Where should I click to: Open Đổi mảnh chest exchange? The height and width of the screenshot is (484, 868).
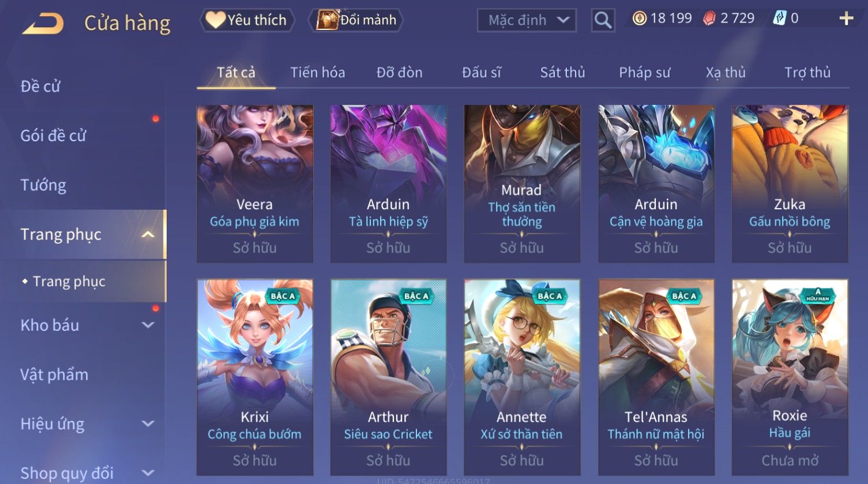[356, 20]
